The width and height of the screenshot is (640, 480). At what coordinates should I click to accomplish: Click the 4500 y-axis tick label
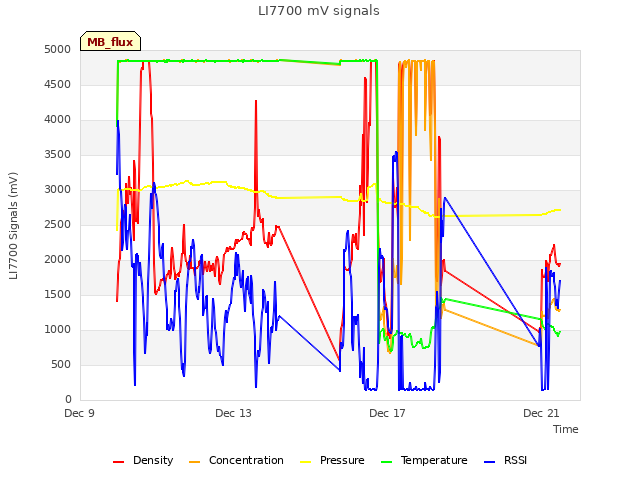[x=58, y=84]
